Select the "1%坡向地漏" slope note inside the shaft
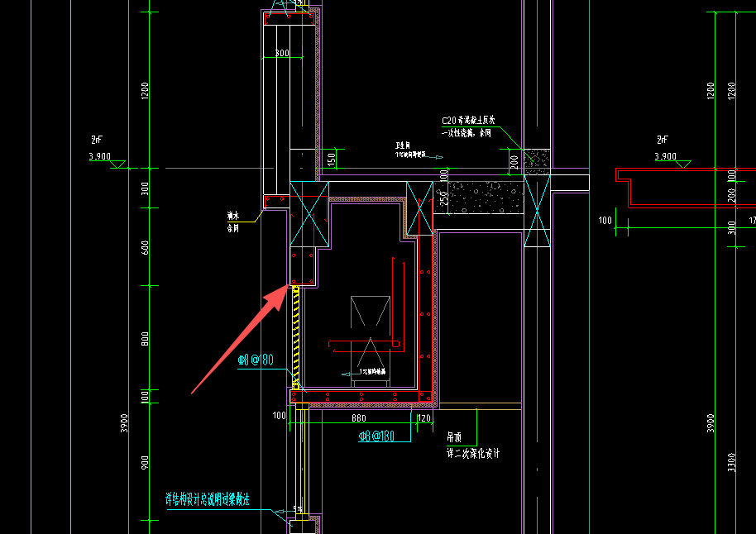This screenshot has height=534, width=756. pos(372,372)
